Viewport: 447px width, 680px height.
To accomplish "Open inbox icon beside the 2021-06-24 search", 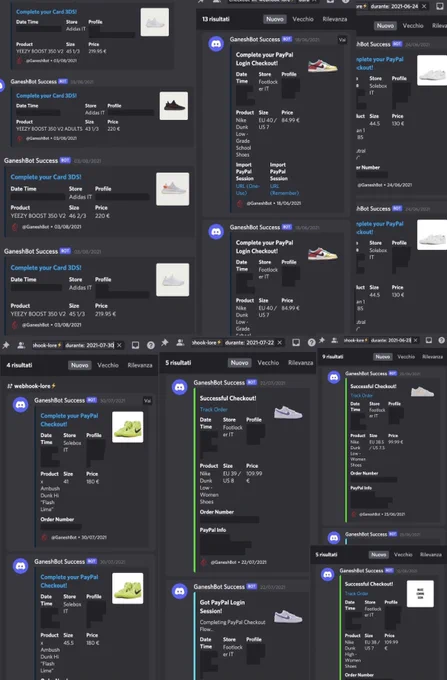I will 439,6.
